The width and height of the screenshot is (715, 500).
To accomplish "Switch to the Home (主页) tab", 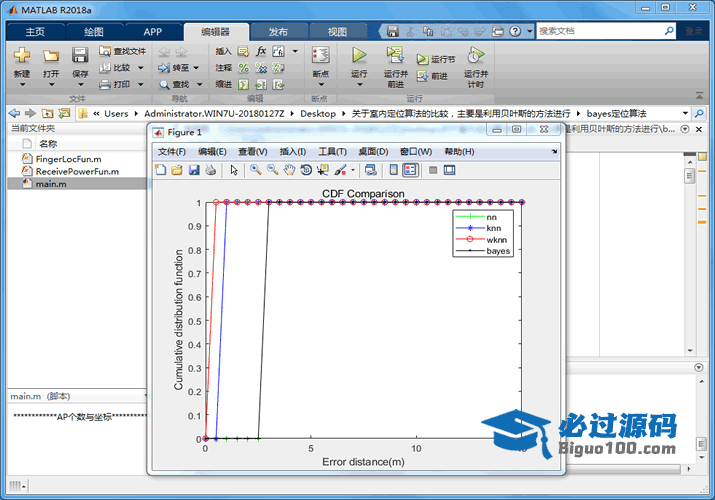I will pos(35,31).
